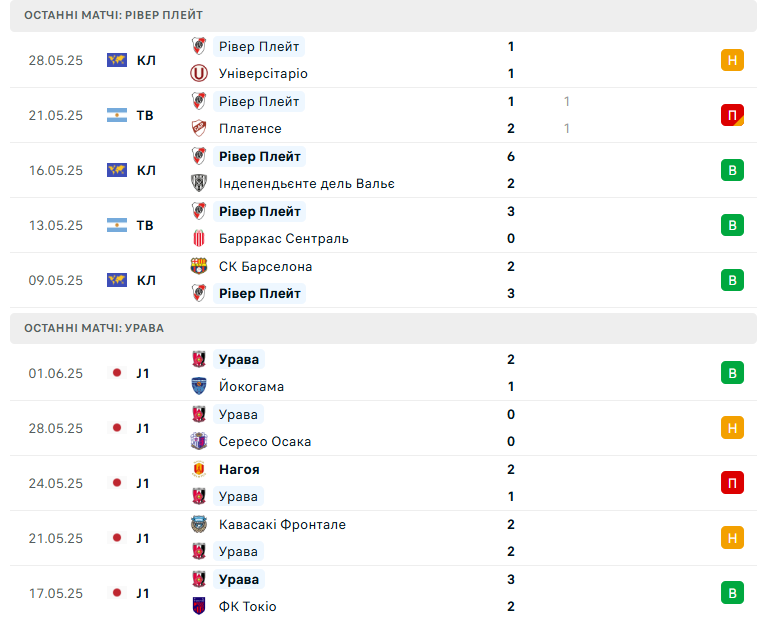
Task: Click the Кавасакі Фронтале crest
Action: 199,524
